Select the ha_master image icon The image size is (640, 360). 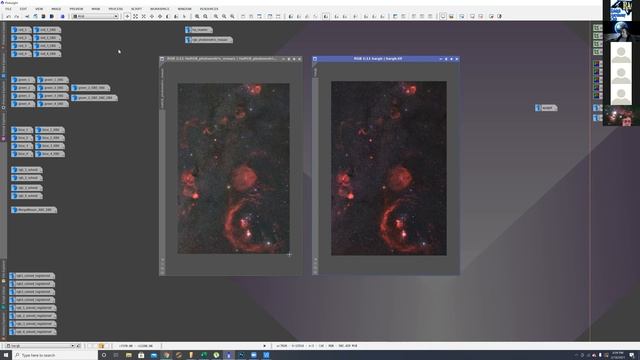pyautogui.click(x=199, y=30)
